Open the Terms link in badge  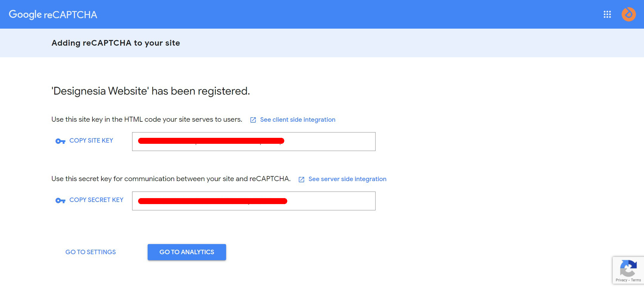click(636, 280)
